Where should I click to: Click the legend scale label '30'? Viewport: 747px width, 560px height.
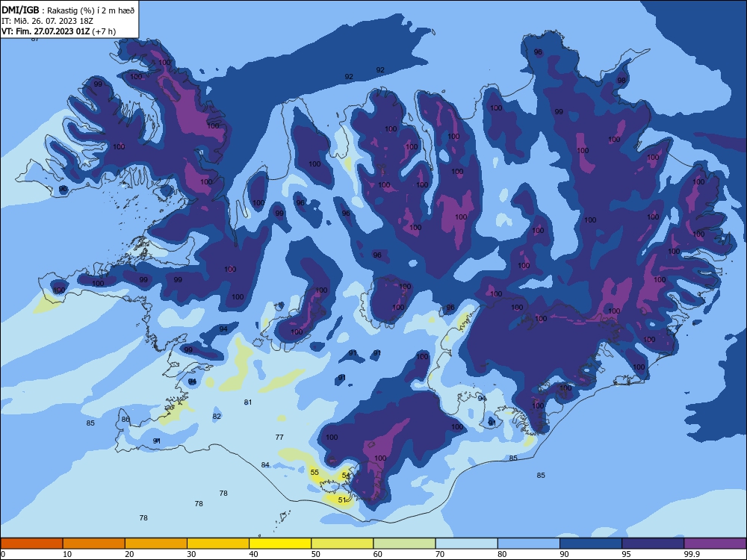click(x=191, y=554)
